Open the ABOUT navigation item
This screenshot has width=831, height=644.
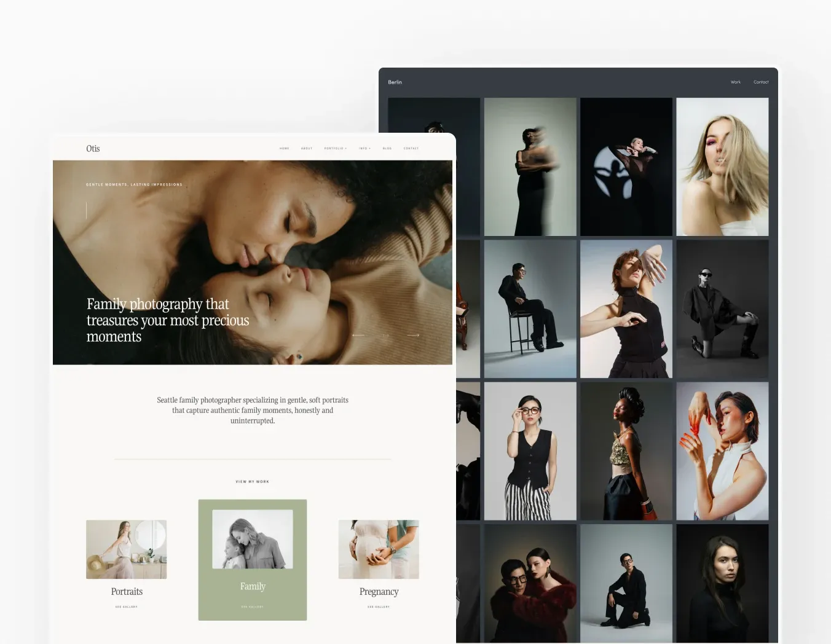tap(307, 148)
